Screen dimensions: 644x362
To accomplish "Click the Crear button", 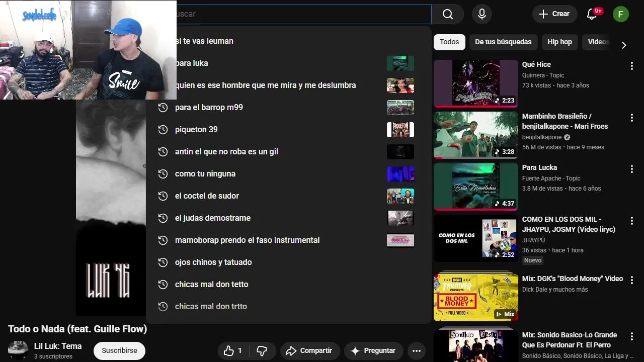I will [x=554, y=14].
